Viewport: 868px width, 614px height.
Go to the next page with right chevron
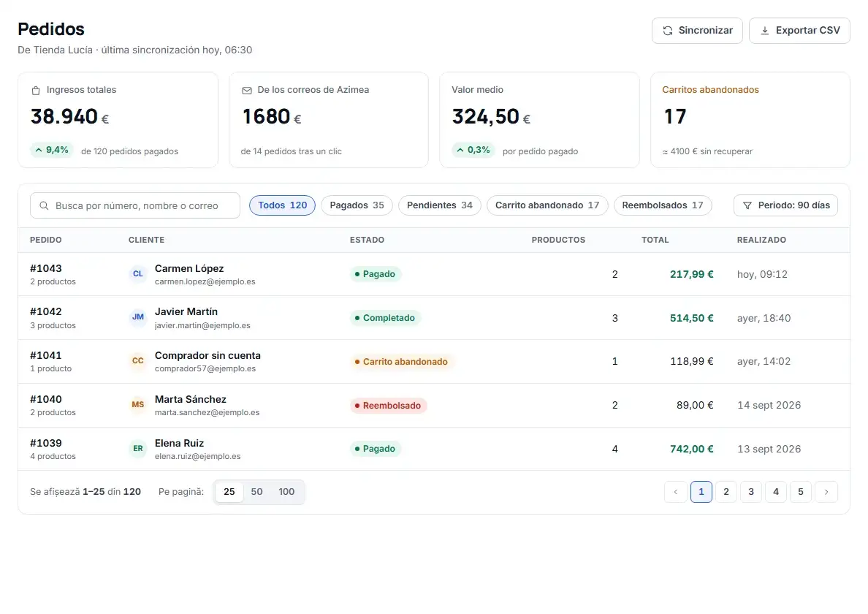point(826,492)
